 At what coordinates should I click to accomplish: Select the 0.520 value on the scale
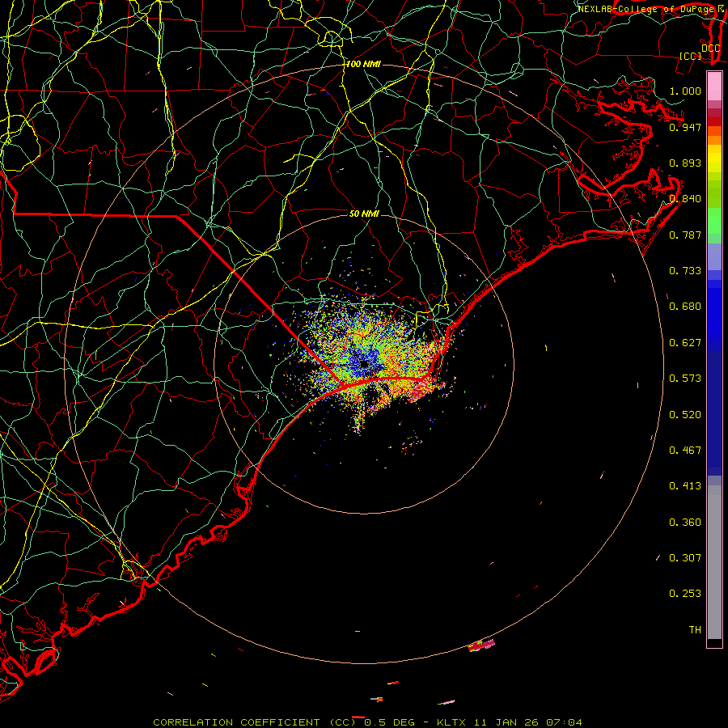[x=685, y=415]
